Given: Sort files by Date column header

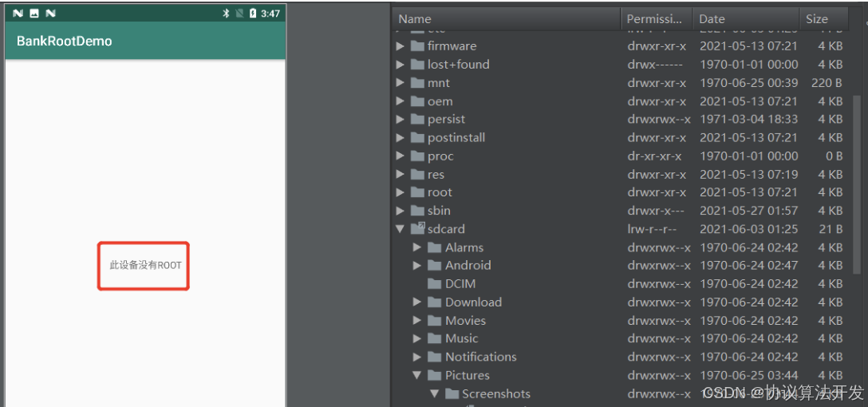Looking at the screenshot, I should [746, 19].
